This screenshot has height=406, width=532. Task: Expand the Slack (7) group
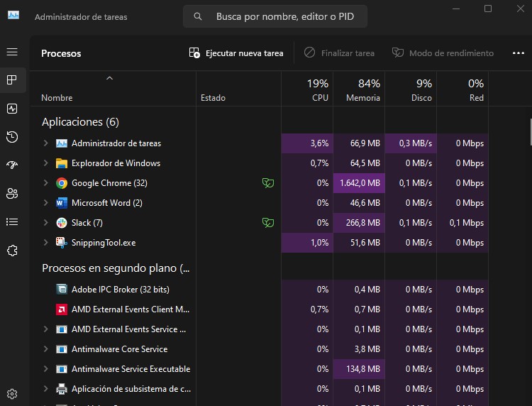pos(46,223)
